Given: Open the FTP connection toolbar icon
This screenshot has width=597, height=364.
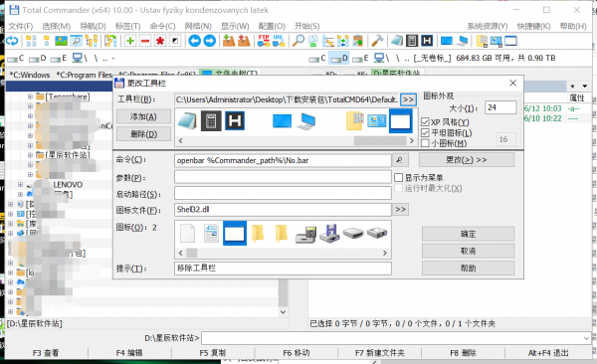Looking at the screenshot, I should (264, 41).
